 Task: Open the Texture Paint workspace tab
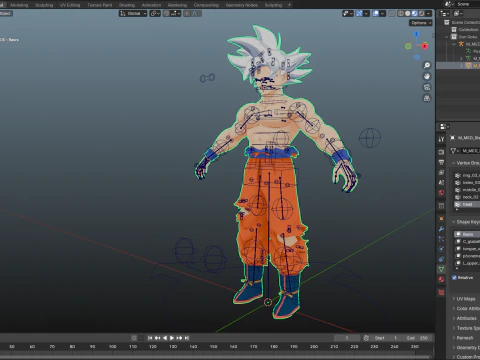pos(100,5)
